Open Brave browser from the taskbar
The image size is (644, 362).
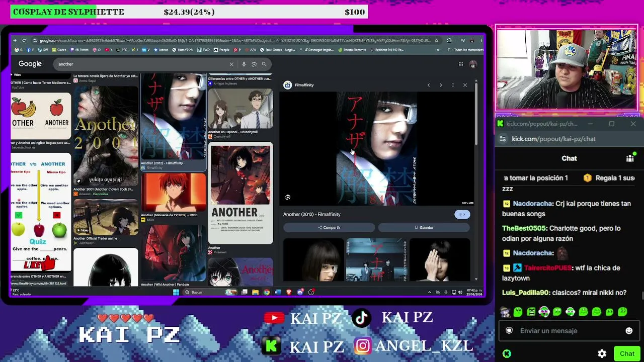[x=289, y=292]
